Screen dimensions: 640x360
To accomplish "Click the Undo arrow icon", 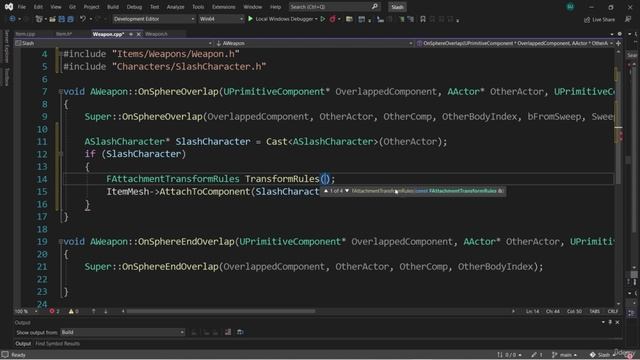I will pos(83,19).
